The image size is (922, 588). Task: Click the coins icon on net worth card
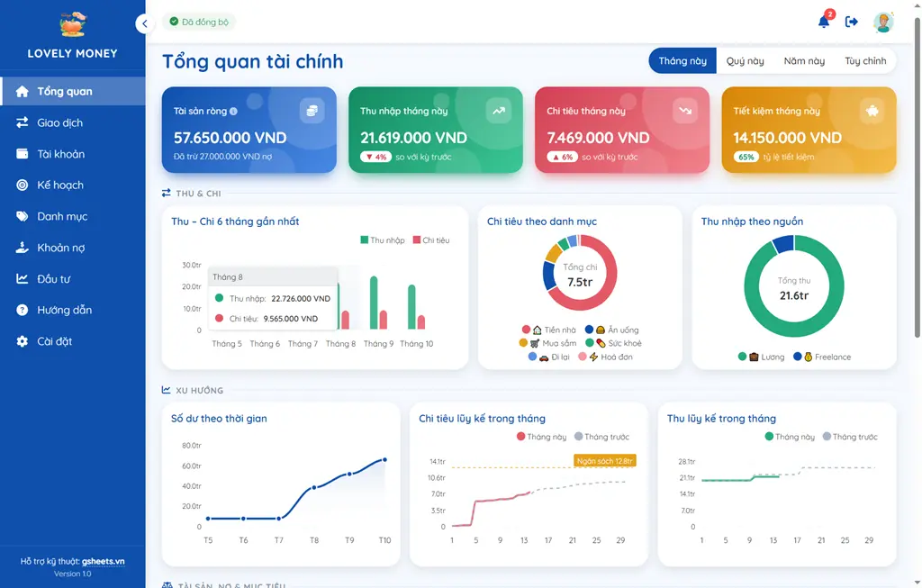click(312, 111)
